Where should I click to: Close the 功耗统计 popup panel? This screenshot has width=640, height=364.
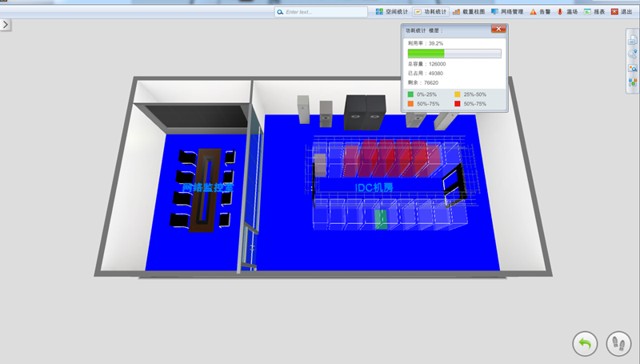click(x=498, y=30)
